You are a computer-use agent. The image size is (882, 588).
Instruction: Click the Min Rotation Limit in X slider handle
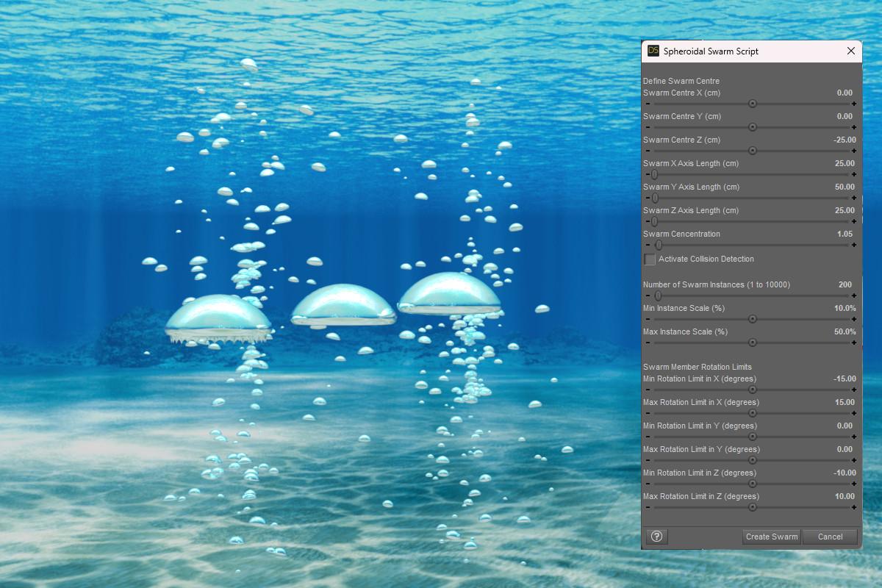pyautogui.click(x=753, y=390)
